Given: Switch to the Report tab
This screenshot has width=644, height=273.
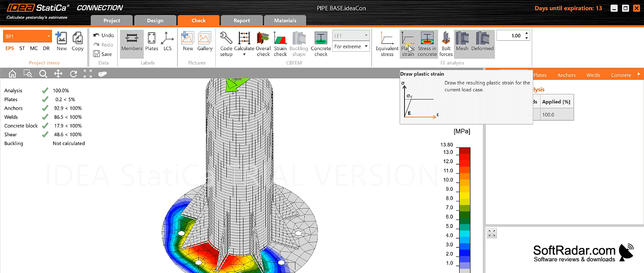Looking at the screenshot, I should click(242, 21).
